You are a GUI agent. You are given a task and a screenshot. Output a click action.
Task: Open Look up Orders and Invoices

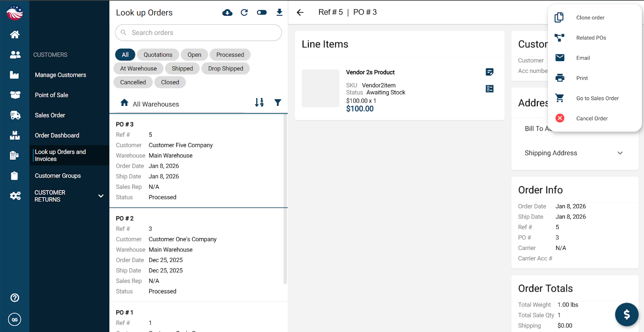pos(69,155)
